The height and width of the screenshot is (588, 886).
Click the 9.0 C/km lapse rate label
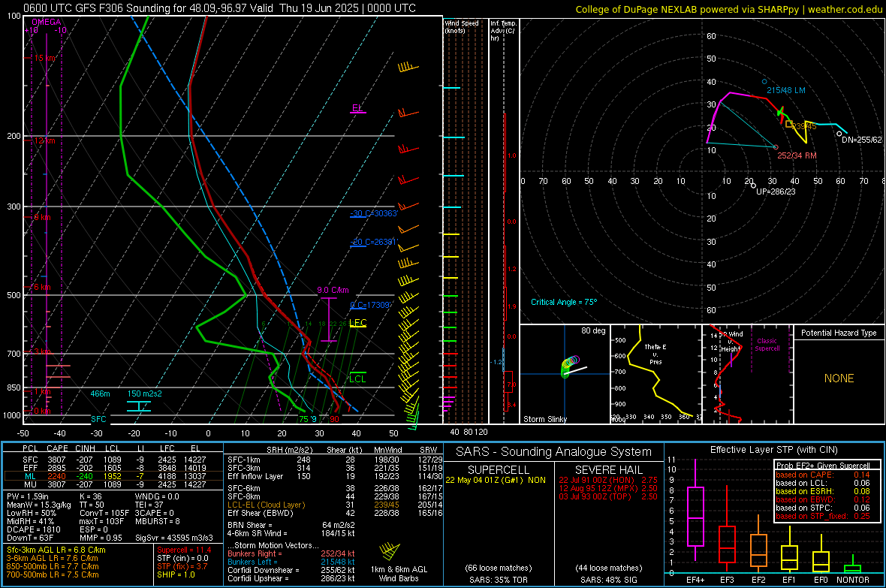[333, 290]
